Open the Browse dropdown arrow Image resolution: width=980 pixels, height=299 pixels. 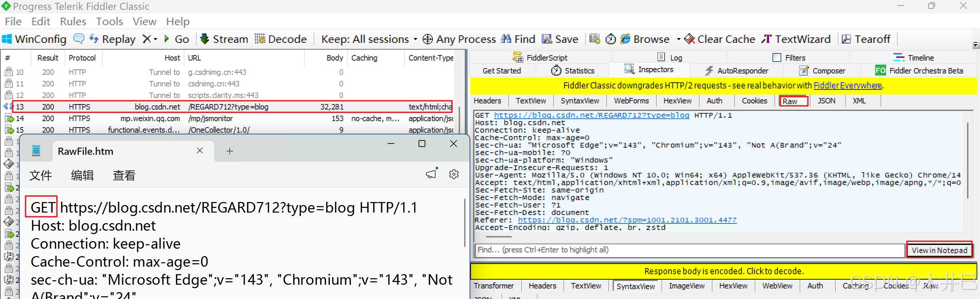click(678, 39)
